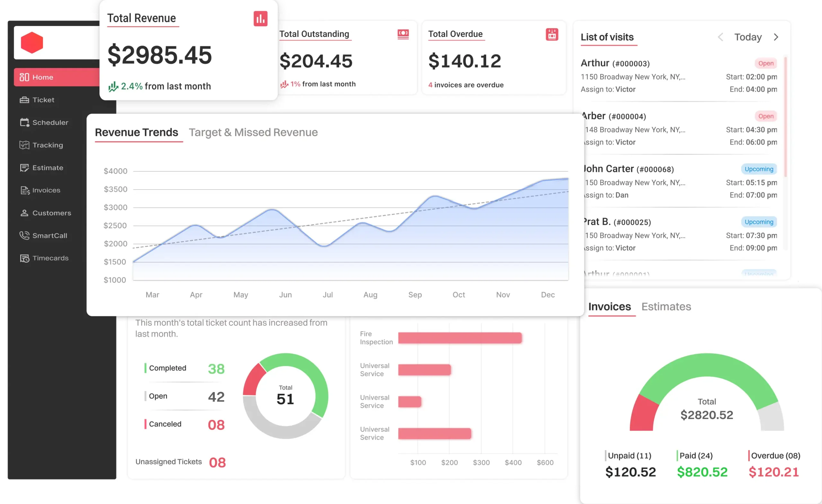This screenshot has width=822, height=504.
Task: Click the Customers person icon
Action: point(24,213)
